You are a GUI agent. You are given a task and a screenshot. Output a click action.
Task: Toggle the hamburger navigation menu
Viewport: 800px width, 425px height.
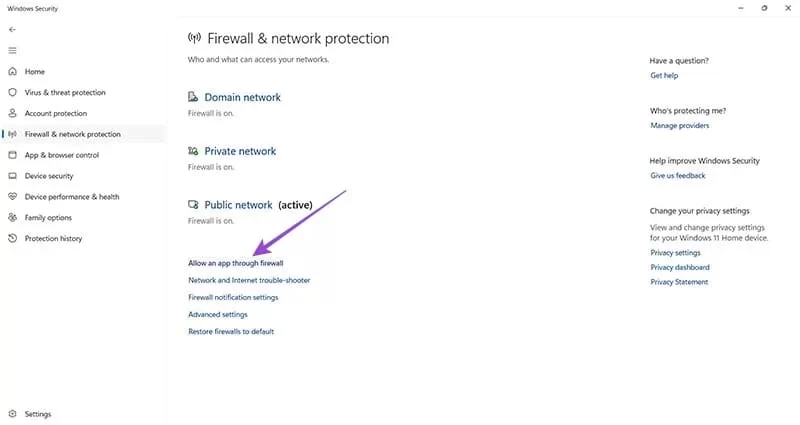pyautogui.click(x=12, y=50)
